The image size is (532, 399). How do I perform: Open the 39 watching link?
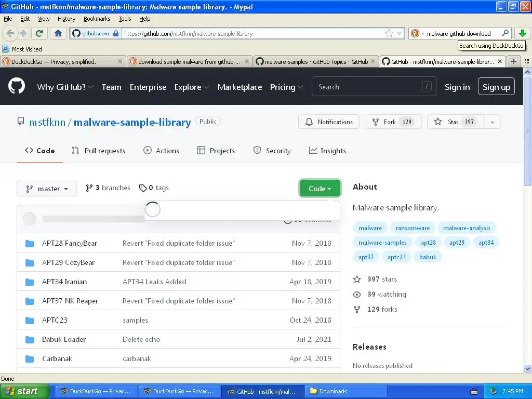click(x=380, y=294)
